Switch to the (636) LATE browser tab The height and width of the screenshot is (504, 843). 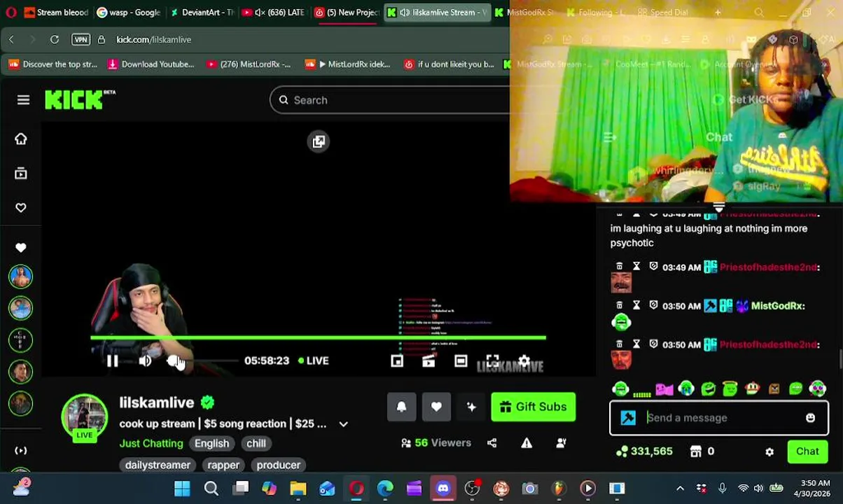274,12
